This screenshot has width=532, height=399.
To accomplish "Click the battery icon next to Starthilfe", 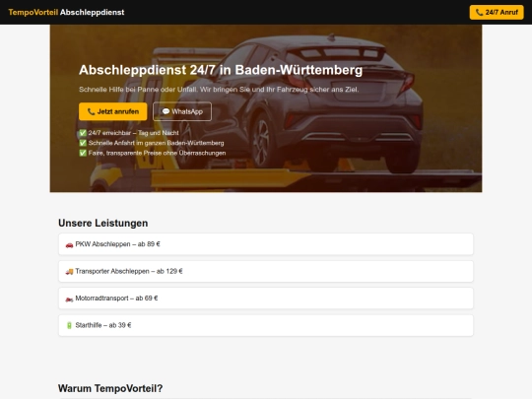I will tap(69, 325).
